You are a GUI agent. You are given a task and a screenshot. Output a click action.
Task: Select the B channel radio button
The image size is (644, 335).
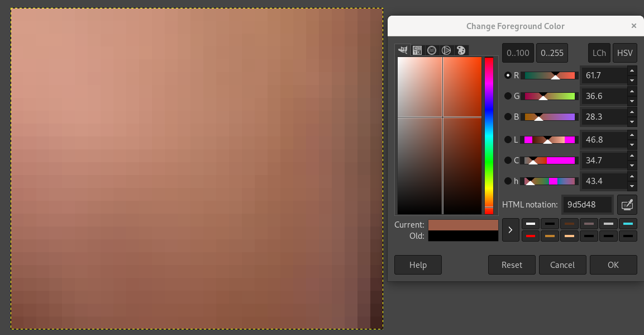point(508,117)
